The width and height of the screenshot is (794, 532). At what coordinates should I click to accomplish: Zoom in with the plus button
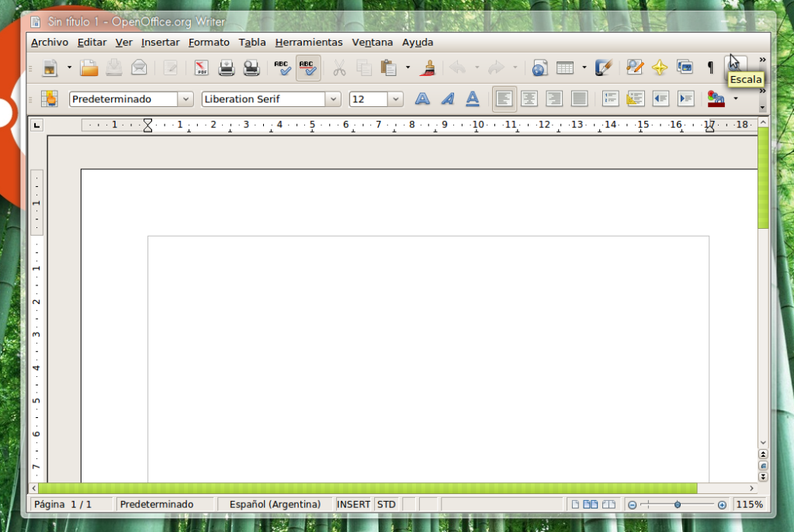tap(722, 505)
